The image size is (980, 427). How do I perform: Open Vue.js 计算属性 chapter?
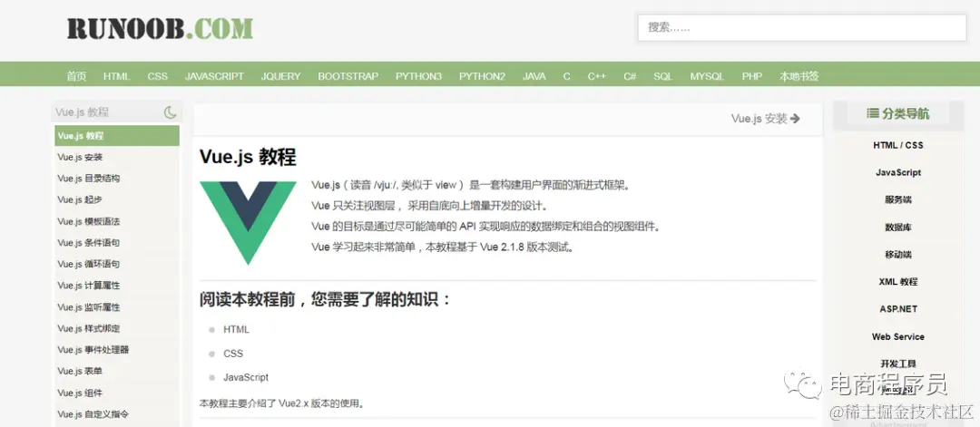click(89, 285)
